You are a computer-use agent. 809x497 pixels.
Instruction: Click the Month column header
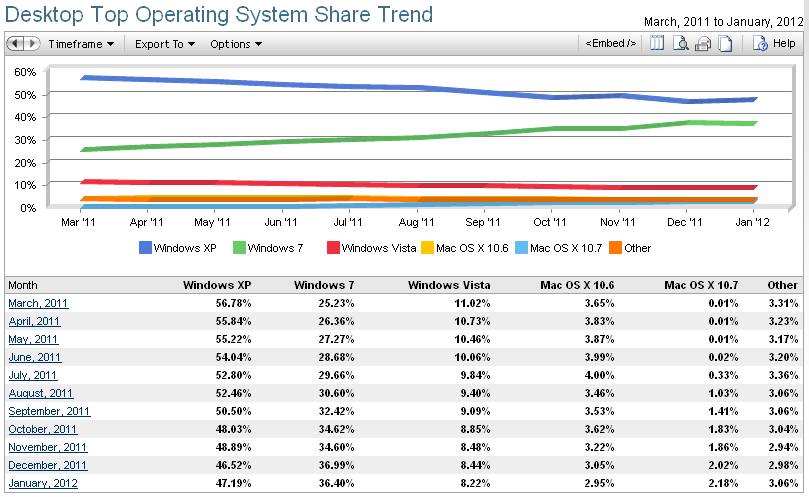(x=22, y=285)
